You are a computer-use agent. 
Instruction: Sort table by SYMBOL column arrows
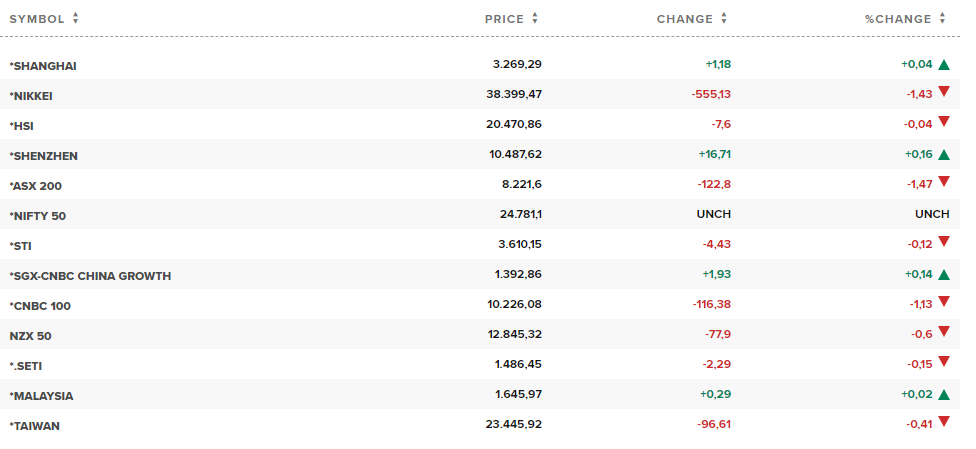pos(75,19)
